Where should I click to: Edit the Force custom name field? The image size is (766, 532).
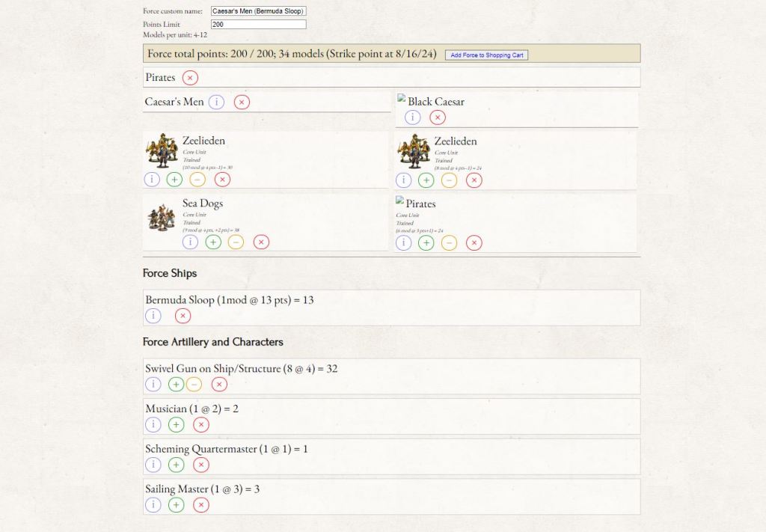(x=258, y=11)
